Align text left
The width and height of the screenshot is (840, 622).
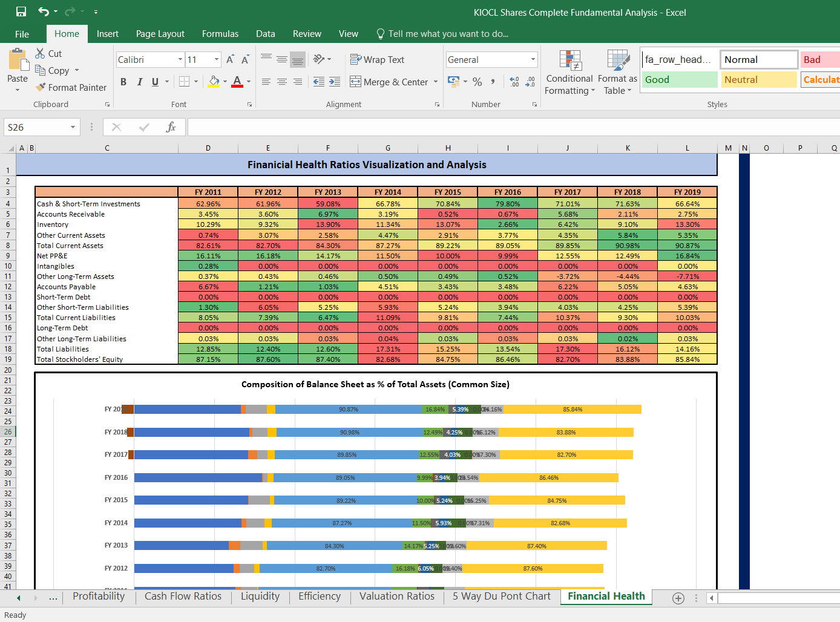pyautogui.click(x=266, y=82)
